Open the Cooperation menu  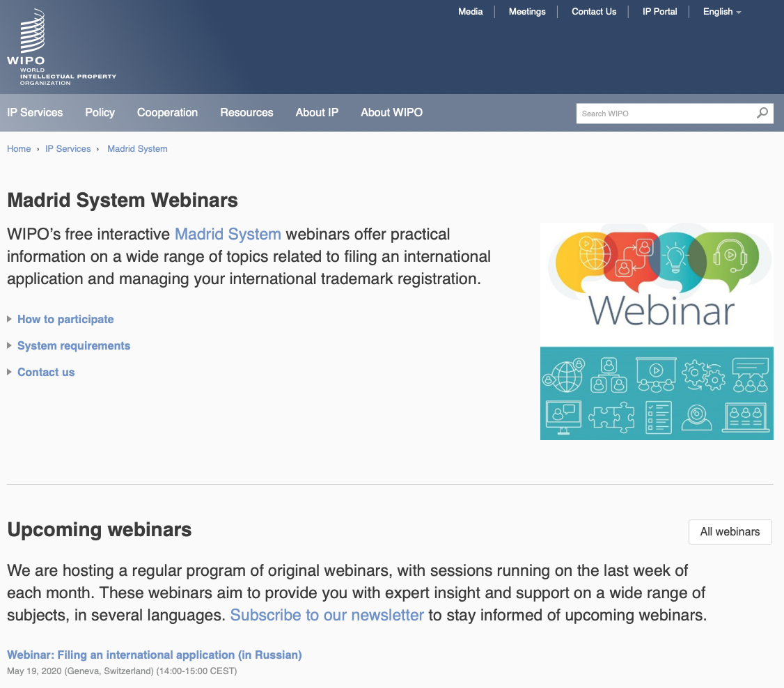pyautogui.click(x=168, y=113)
